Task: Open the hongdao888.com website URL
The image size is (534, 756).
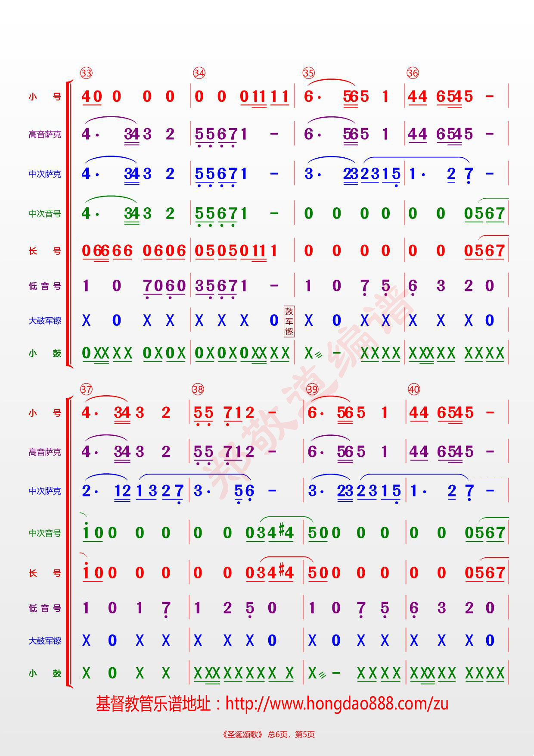Action: click(x=337, y=703)
